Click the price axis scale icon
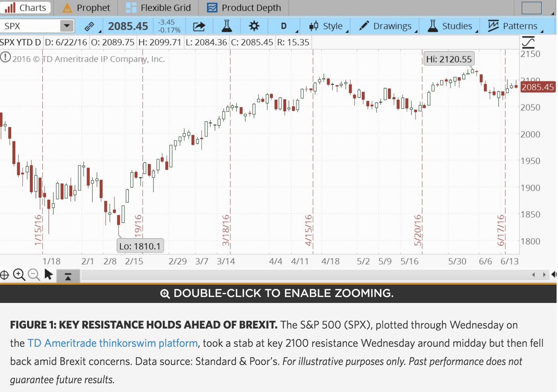The width and height of the screenshot is (558, 392). [528, 42]
